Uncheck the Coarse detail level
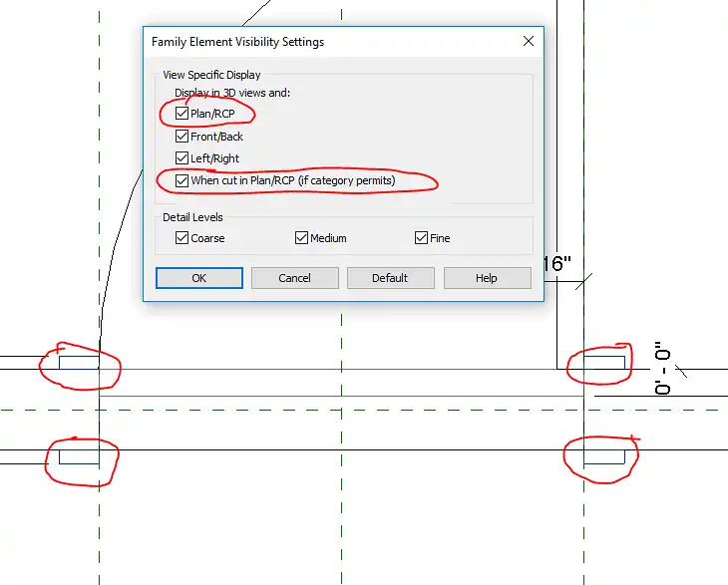 pos(182,238)
